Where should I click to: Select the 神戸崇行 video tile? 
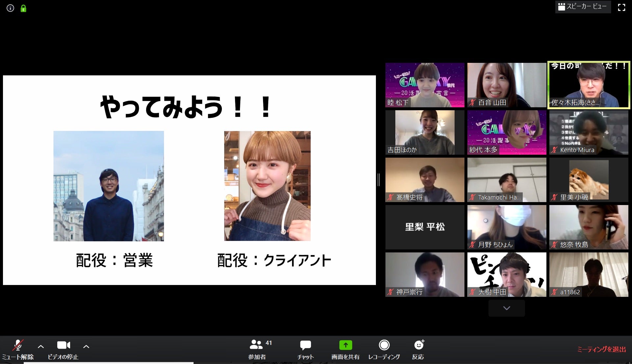coord(425,274)
